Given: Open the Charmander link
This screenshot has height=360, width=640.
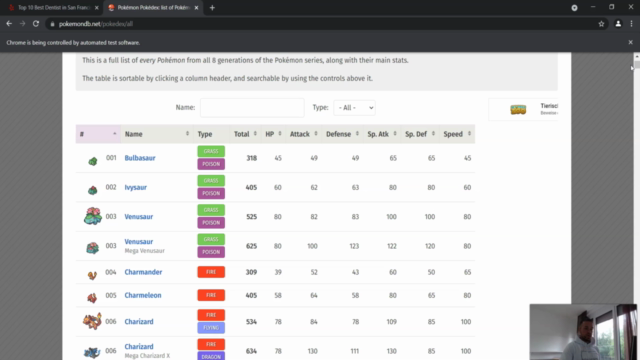Looking at the screenshot, I should pyautogui.click(x=143, y=272).
